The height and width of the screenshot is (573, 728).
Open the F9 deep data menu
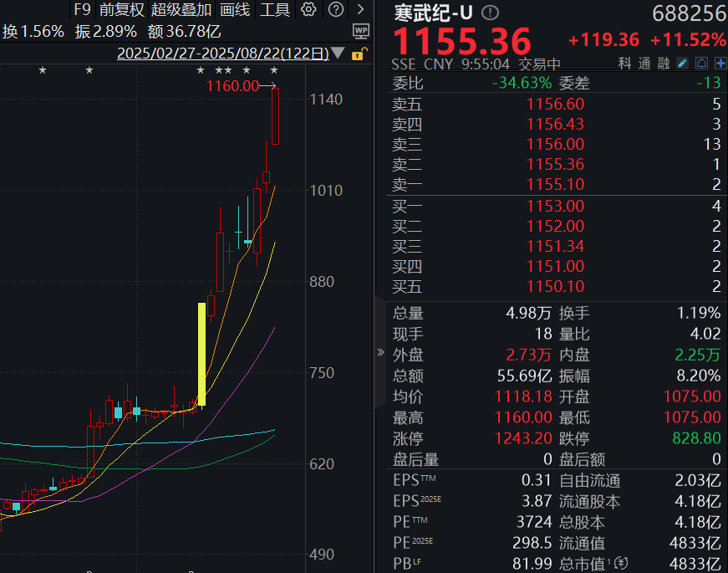82,9
